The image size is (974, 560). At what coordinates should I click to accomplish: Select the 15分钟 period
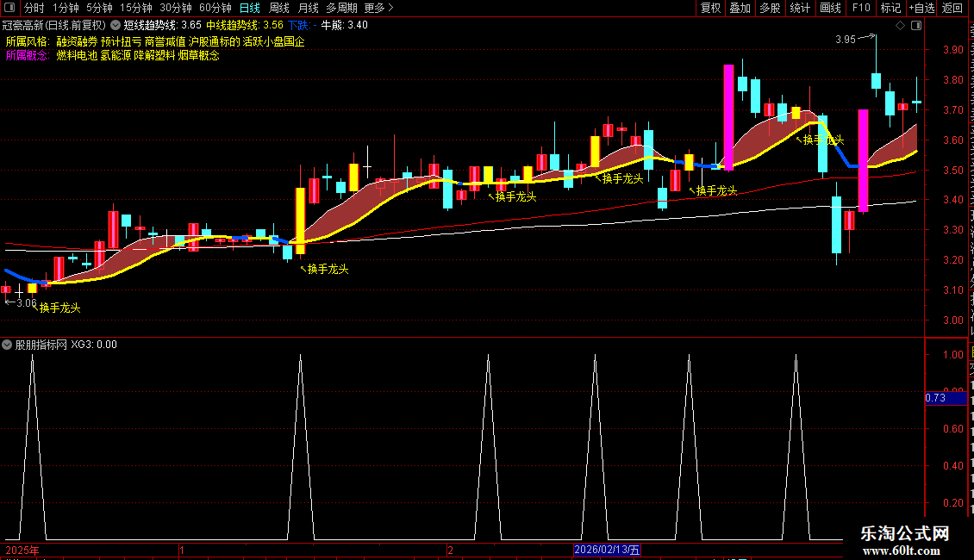[136, 8]
